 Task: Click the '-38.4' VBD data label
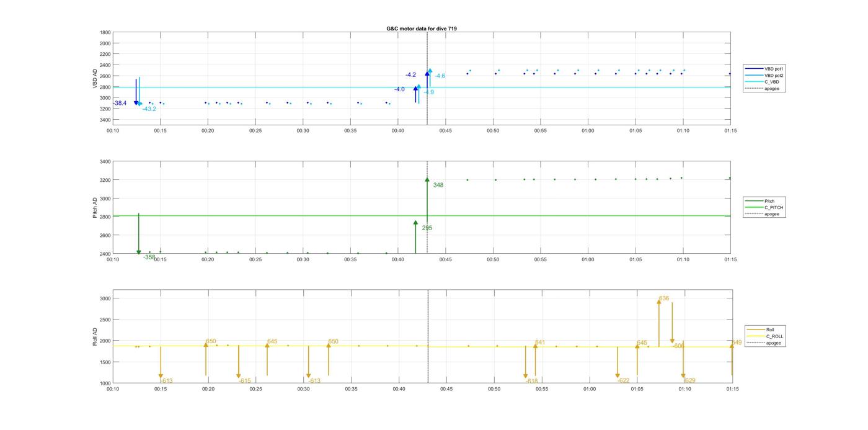[x=120, y=103]
